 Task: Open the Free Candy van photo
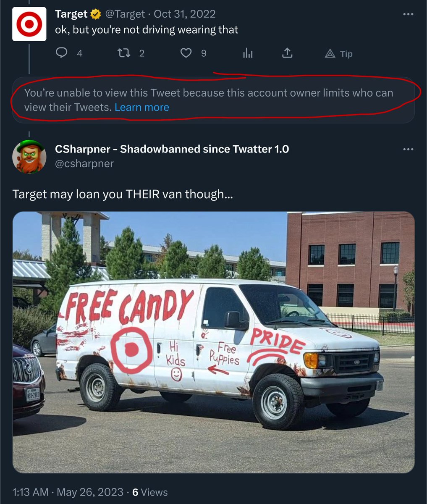click(x=213, y=342)
